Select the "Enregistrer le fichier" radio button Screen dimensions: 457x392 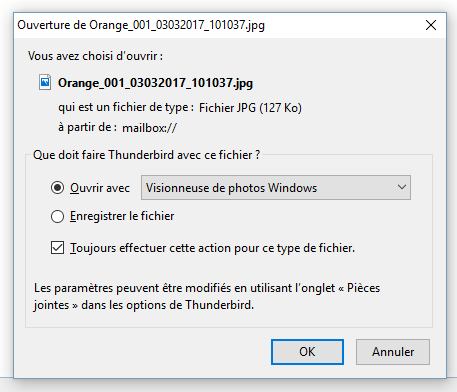click(x=57, y=216)
